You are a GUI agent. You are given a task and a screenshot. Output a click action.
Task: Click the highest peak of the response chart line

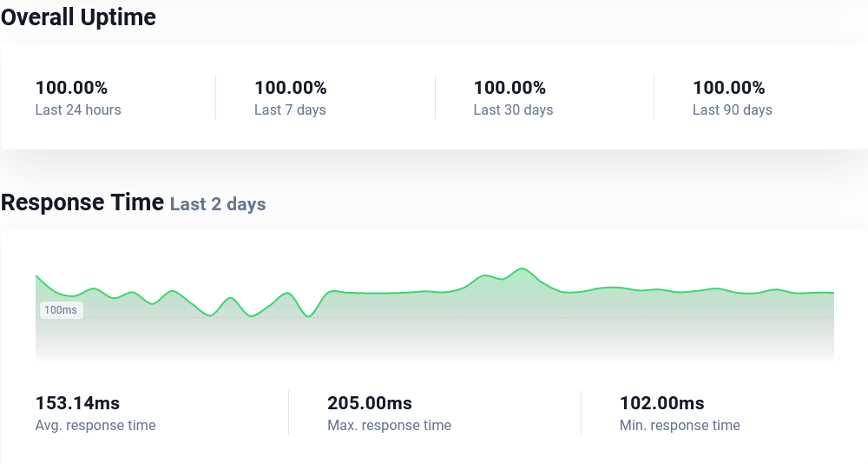(x=522, y=269)
